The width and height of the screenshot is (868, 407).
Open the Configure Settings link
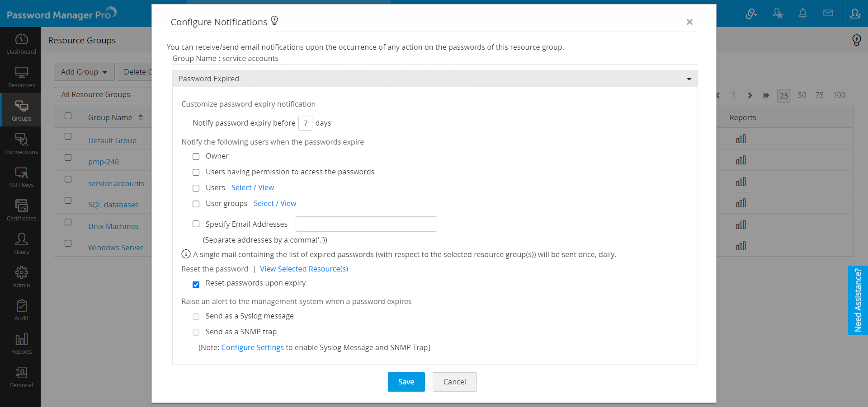252,347
